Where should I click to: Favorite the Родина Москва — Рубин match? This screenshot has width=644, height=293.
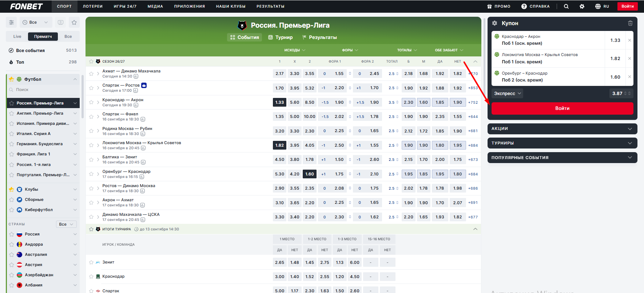pyautogui.click(x=91, y=131)
